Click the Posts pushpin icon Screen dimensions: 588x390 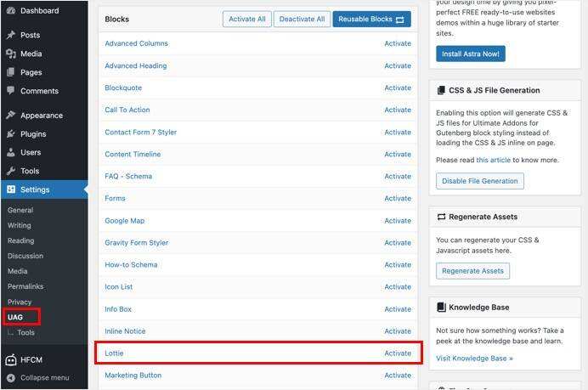[x=11, y=35]
